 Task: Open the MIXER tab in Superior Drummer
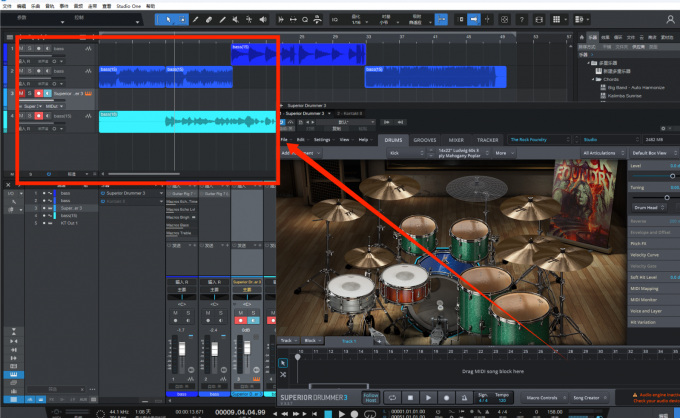click(x=456, y=140)
